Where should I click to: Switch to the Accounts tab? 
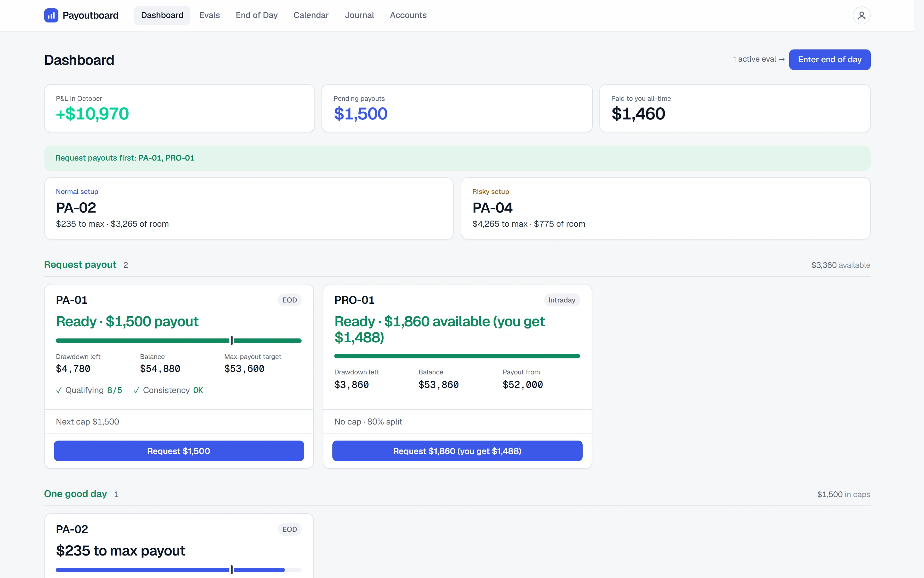coord(408,15)
